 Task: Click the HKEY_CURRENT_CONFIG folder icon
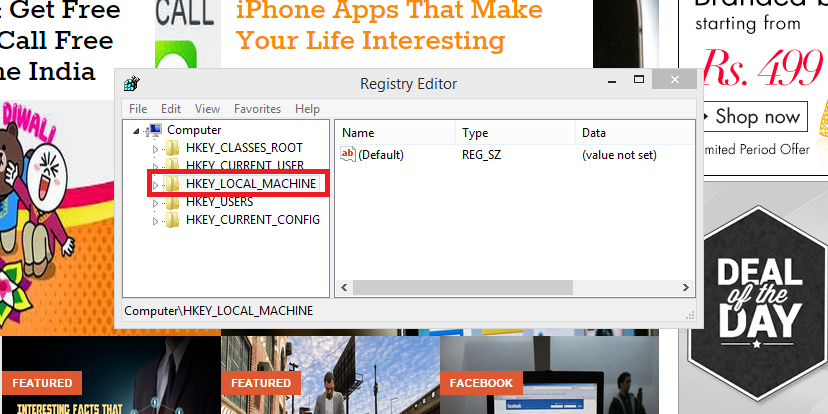tap(172, 220)
